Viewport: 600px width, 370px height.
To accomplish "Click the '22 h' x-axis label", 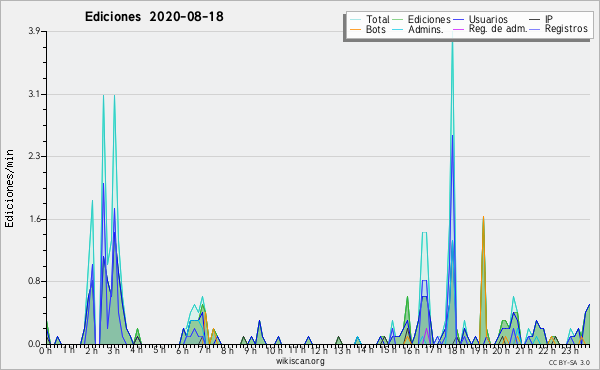I will point(547,351).
